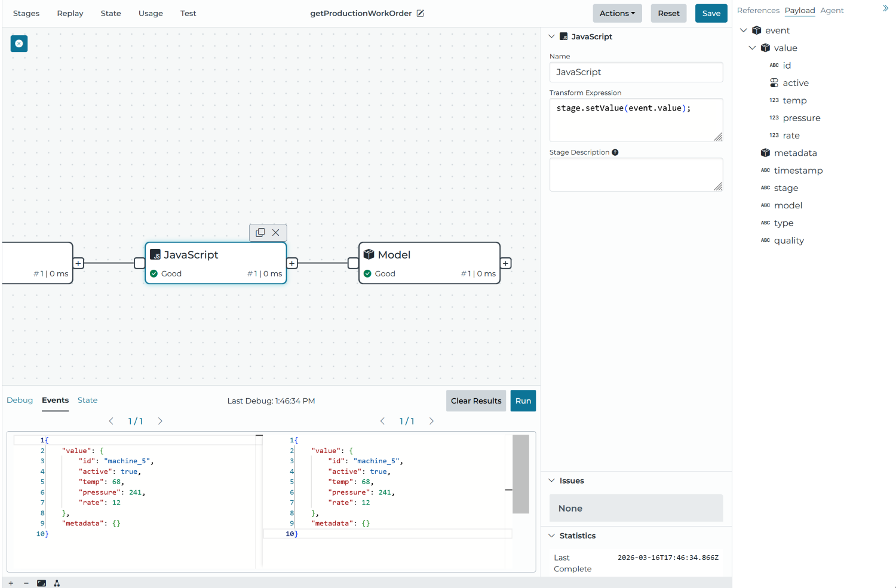
Task: Click the zoom out minus icon in bottom bar
Action: pyautogui.click(x=26, y=583)
